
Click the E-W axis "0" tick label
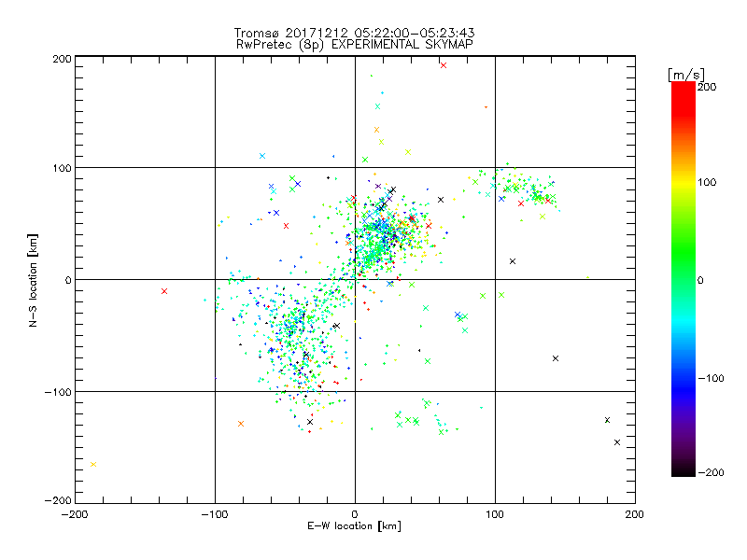click(x=355, y=514)
